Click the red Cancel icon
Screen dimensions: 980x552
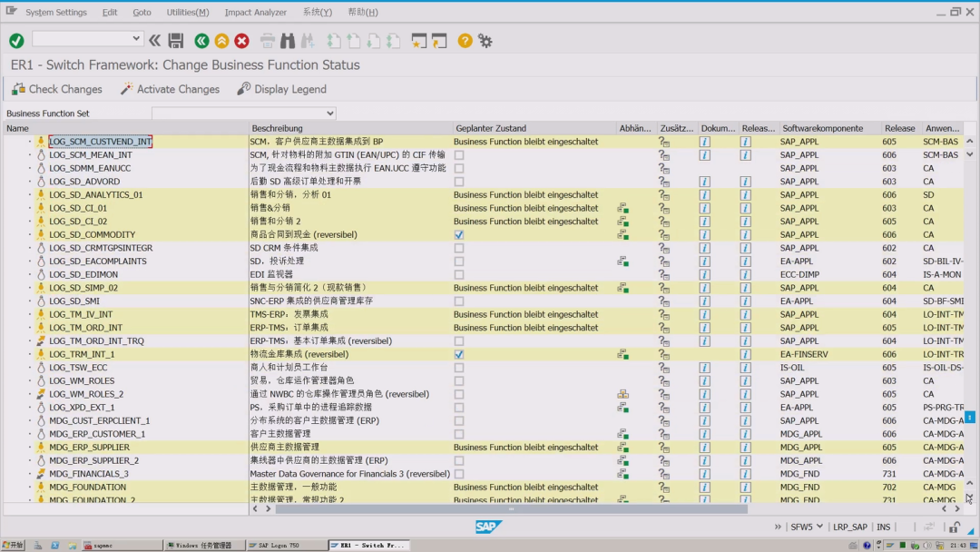(x=242, y=41)
